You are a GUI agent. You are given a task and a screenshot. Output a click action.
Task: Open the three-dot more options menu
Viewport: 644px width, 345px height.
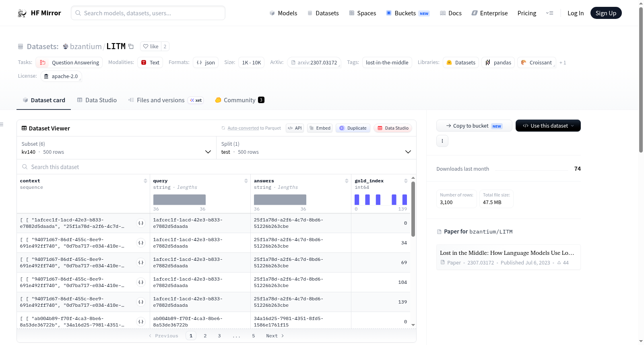[x=442, y=141]
